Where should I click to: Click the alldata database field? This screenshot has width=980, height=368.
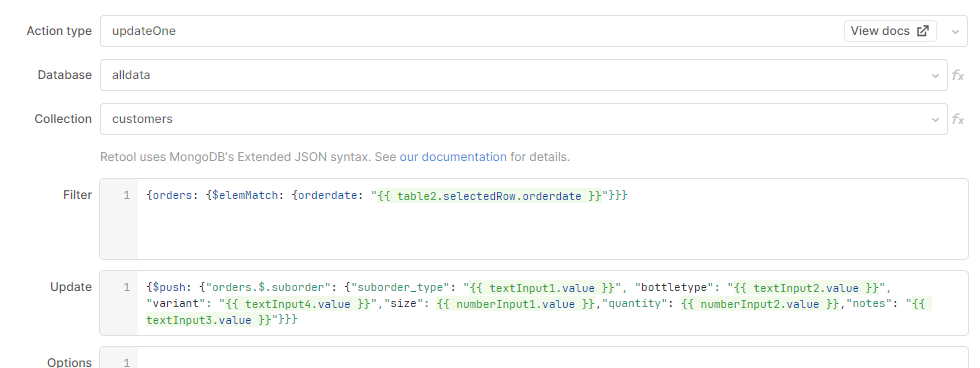523,75
